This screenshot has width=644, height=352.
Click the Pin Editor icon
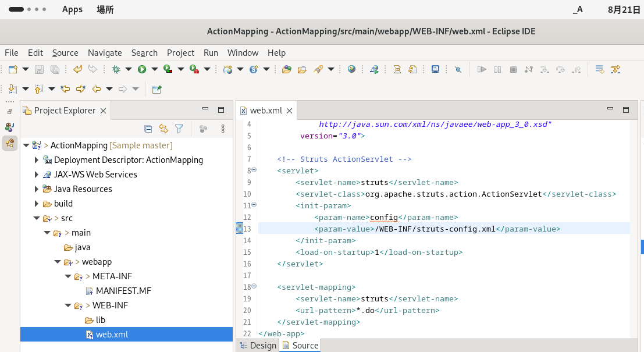pyautogui.click(x=156, y=89)
